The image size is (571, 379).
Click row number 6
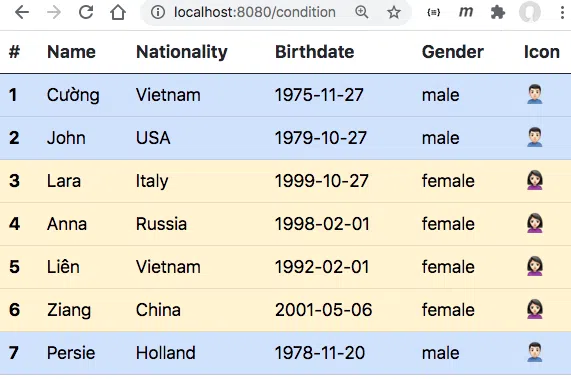click(14, 310)
